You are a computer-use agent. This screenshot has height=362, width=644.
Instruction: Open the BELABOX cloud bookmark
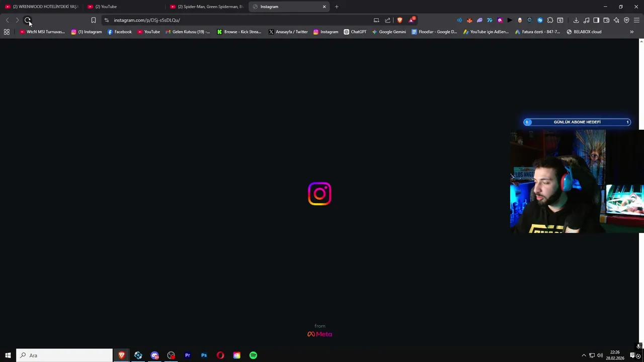pos(584,32)
